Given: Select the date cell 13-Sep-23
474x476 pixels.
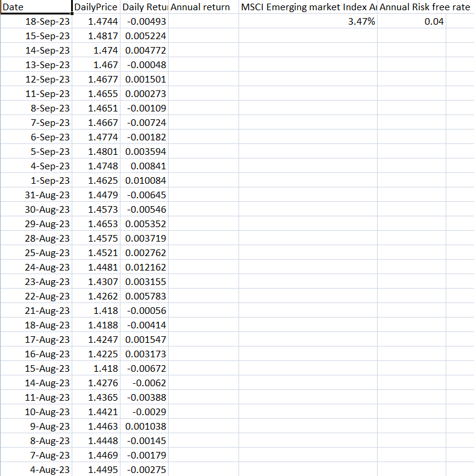Looking at the screenshot, I should coord(36,64).
